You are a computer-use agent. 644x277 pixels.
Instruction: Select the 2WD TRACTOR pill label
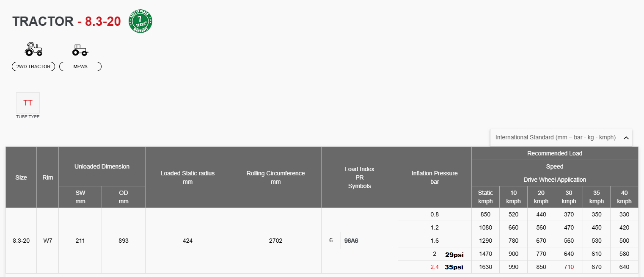(x=33, y=66)
